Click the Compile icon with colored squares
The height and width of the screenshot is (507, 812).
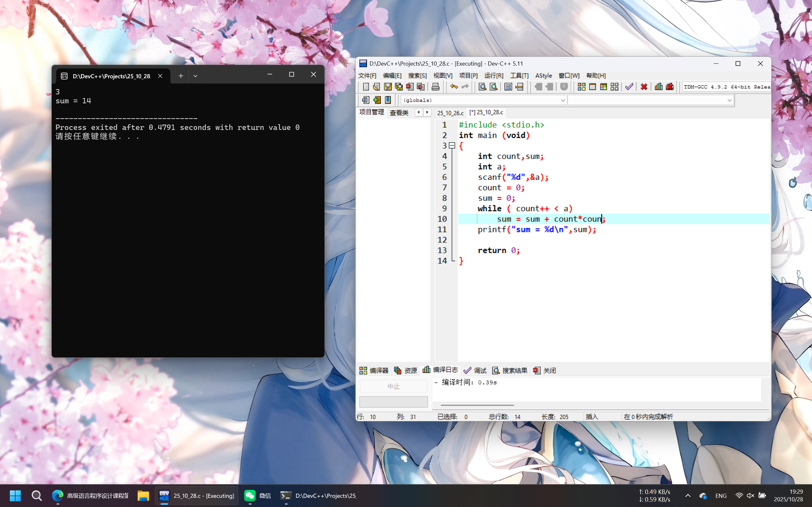click(x=581, y=87)
